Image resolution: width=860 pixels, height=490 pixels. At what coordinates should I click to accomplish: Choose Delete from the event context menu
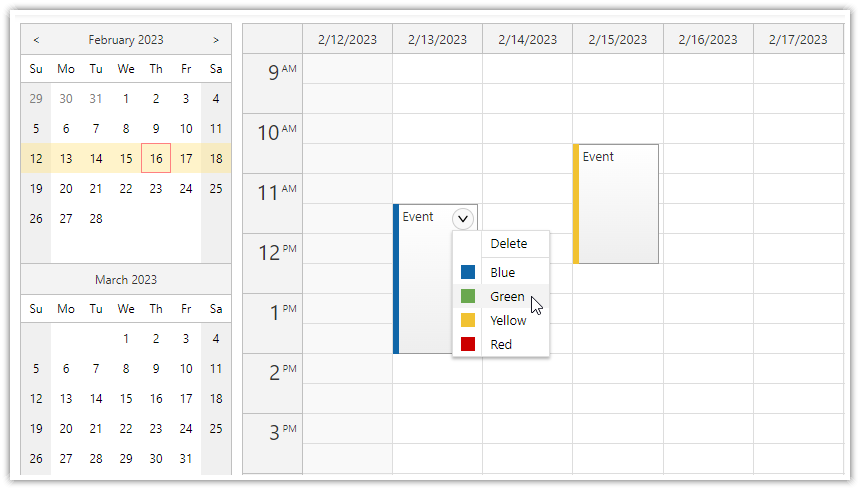point(508,244)
